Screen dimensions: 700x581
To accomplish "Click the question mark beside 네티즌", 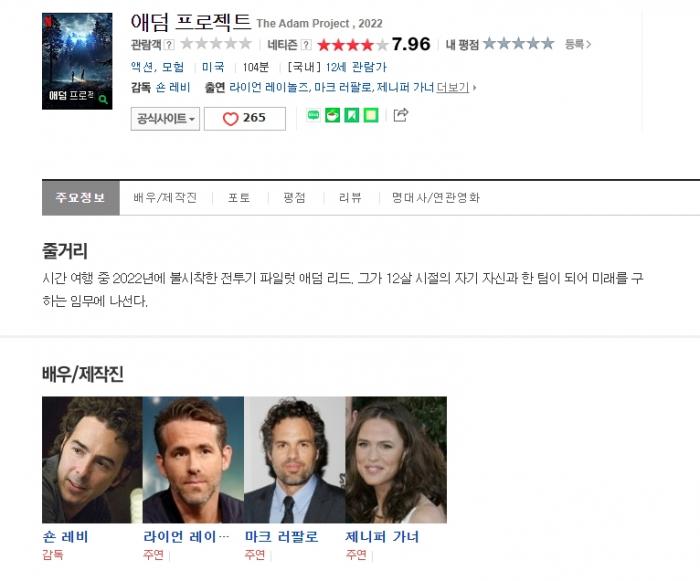I will 306,45.
